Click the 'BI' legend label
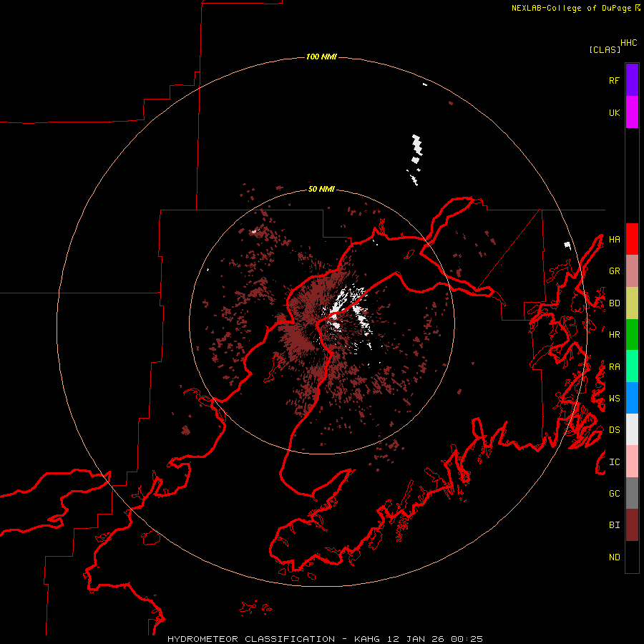Screen dimensions: 644x644 pos(614,525)
